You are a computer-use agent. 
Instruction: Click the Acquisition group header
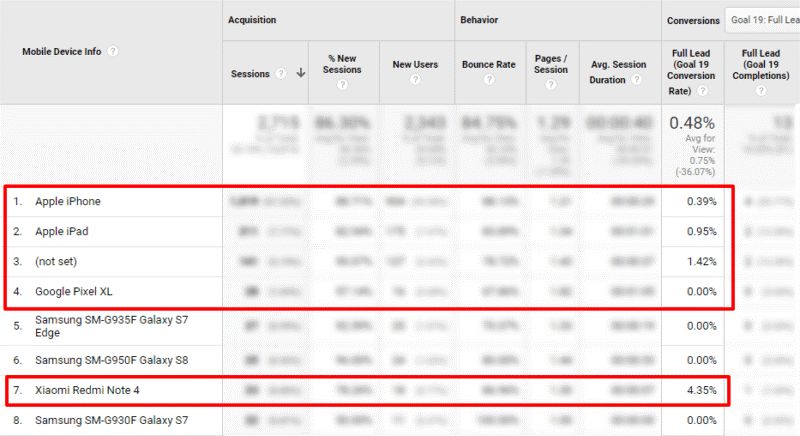252,20
